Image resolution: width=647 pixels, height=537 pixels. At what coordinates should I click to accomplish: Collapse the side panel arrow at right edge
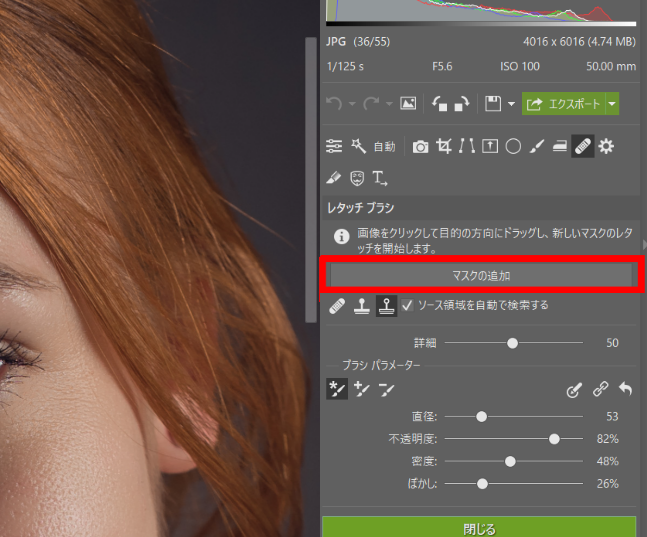coord(645,244)
